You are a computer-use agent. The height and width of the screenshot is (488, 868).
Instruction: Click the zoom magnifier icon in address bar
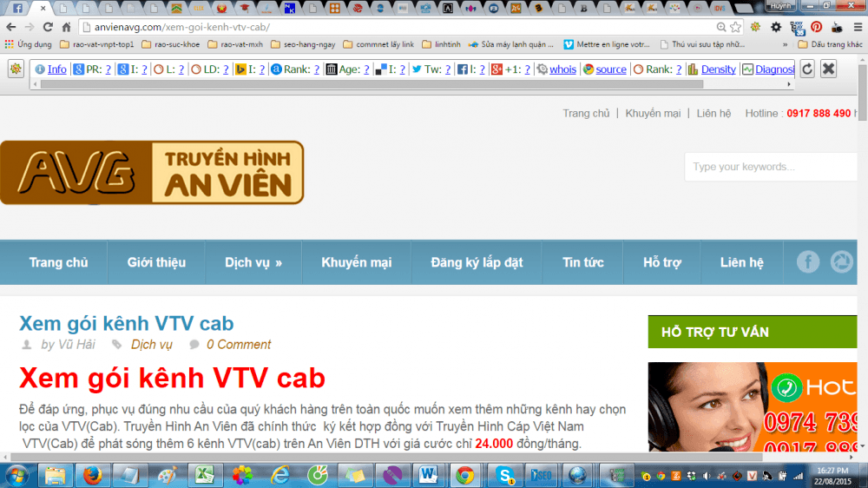point(720,27)
